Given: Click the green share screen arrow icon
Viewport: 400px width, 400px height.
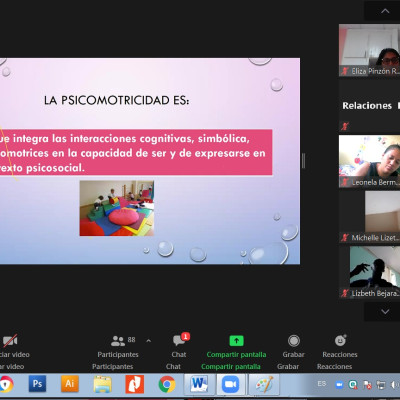Looking at the screenshot, I should (236, 341).
